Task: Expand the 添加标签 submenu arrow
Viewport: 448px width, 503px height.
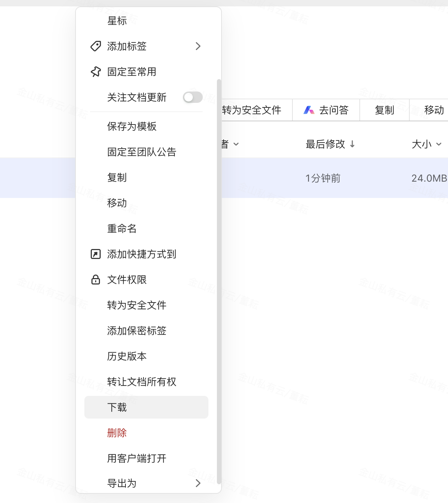Action: (x=198, y=46)
